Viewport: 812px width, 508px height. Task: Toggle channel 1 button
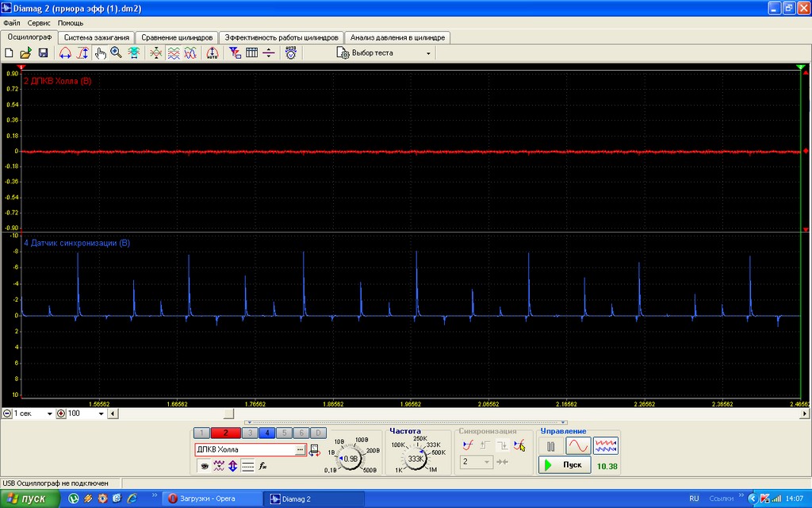pos(201,433)
